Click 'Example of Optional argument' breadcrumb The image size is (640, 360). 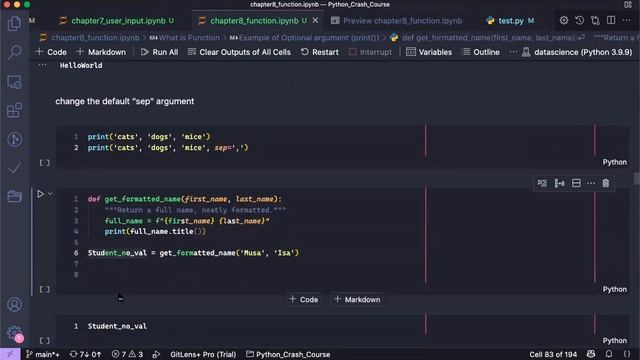[304, 38]
